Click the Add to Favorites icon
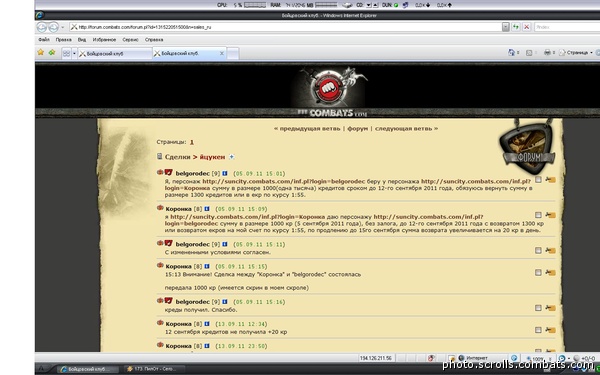This screenshot has height=375, width=600. click(x=52, y=52)
